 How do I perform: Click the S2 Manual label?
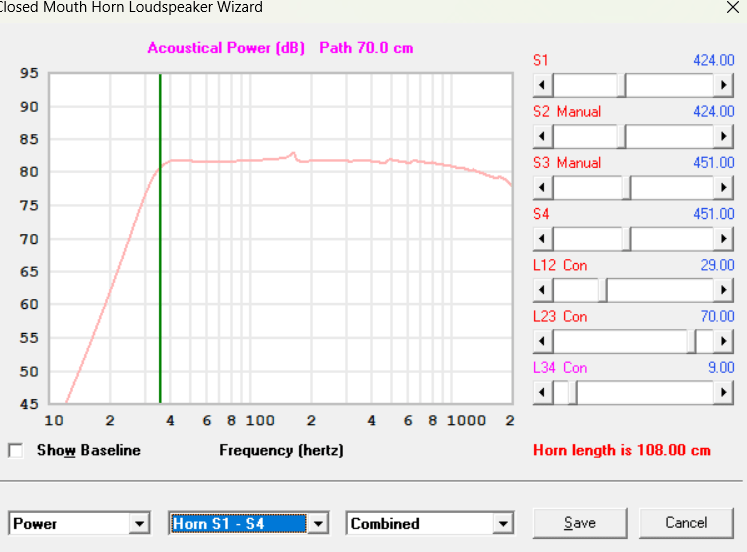tap(567, 111)
